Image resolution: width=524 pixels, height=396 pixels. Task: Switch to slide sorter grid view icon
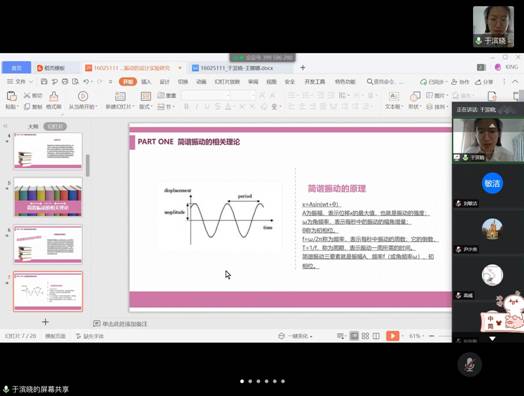pyautogui.click(x=365, y=336)
